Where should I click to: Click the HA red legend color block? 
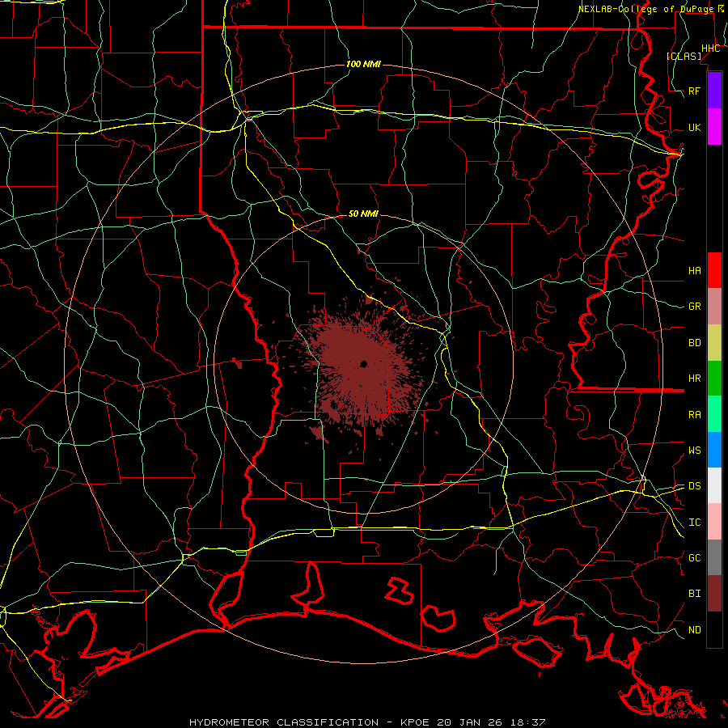point(714,270)
